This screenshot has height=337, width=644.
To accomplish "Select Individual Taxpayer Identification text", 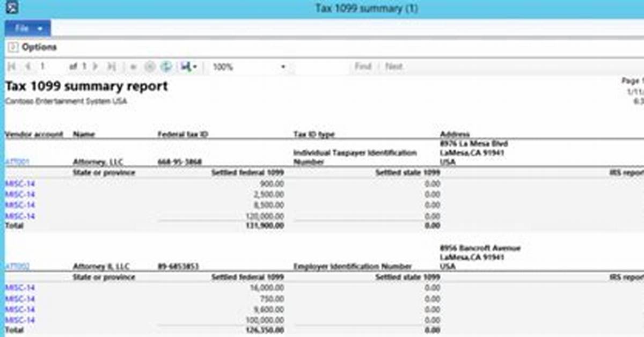I will pyautogui.click(x=355, y=153).
